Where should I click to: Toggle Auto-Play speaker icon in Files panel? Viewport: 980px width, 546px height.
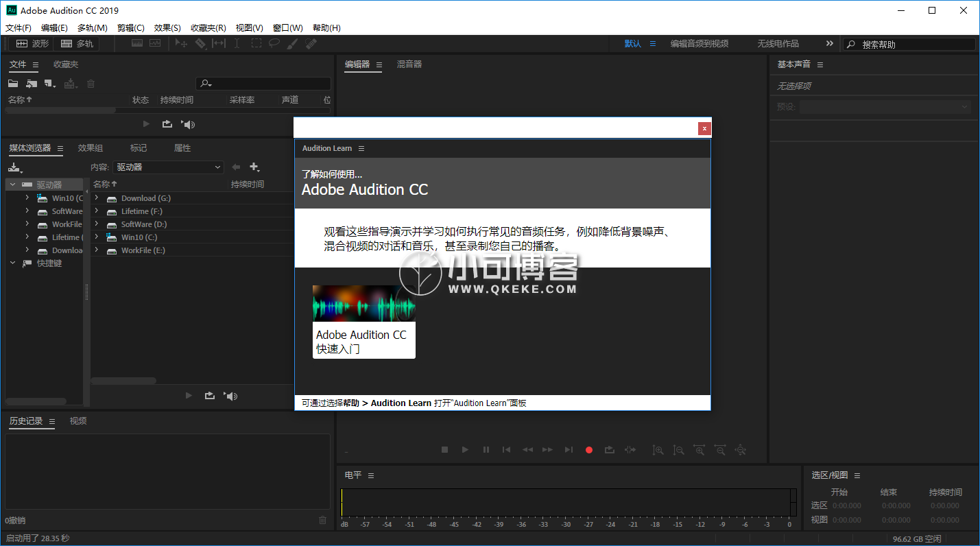pyautogui.click(x=188, y=124)
